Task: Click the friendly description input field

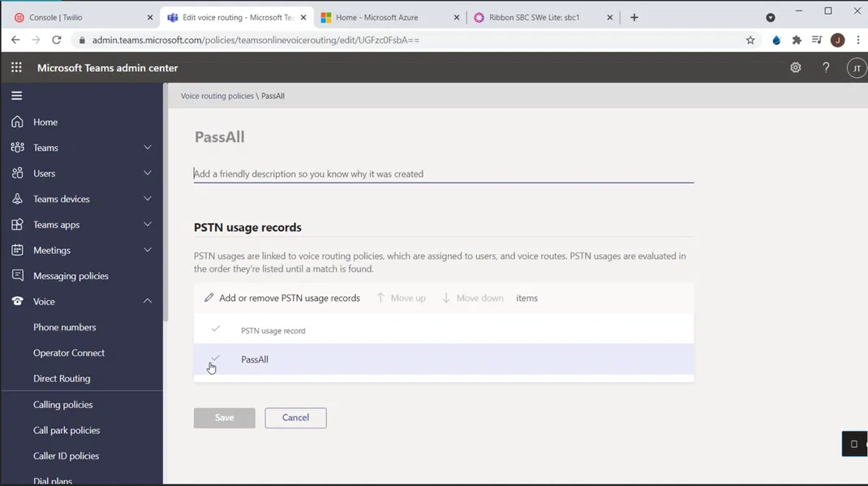Action: 443,174
